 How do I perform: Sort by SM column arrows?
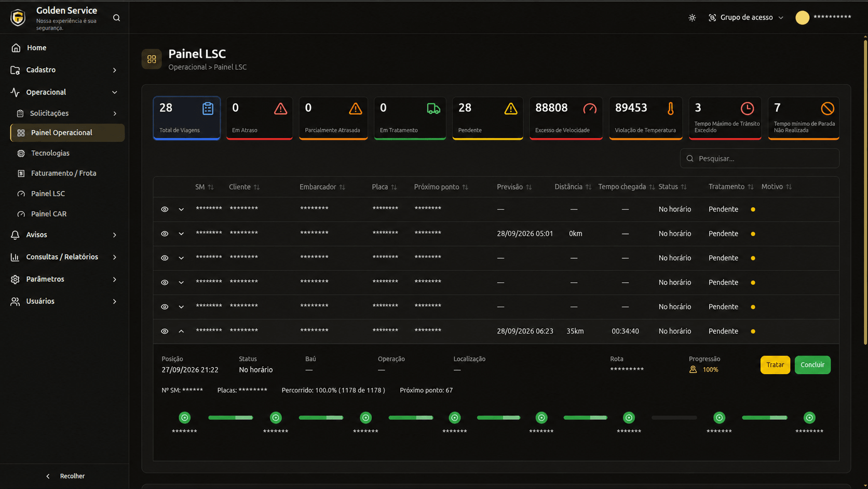(x=211, y=187)
